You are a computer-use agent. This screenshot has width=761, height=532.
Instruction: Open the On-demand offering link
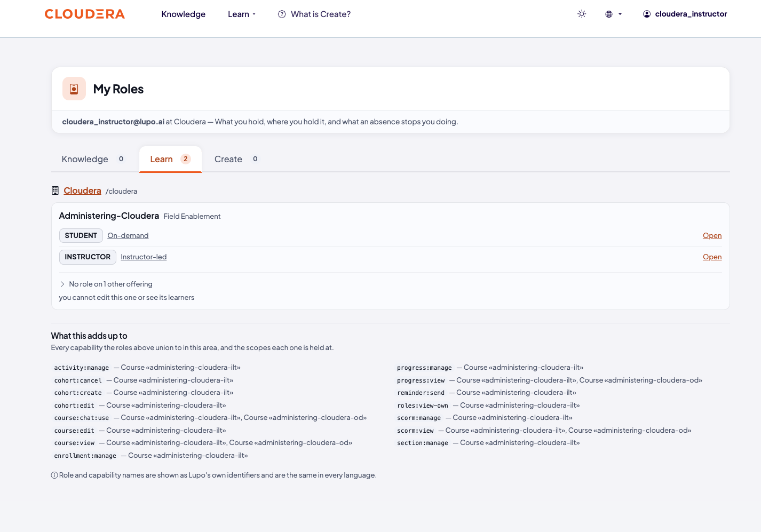tap(128, 235)
